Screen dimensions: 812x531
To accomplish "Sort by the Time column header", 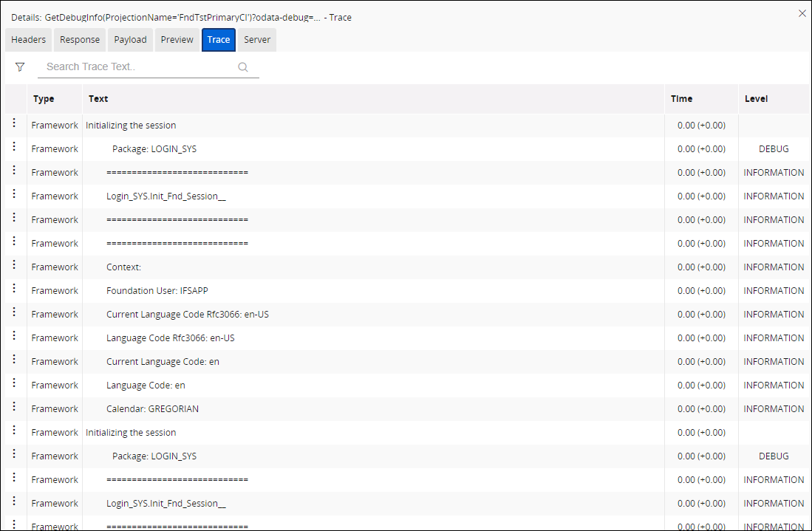I will 681,99.
